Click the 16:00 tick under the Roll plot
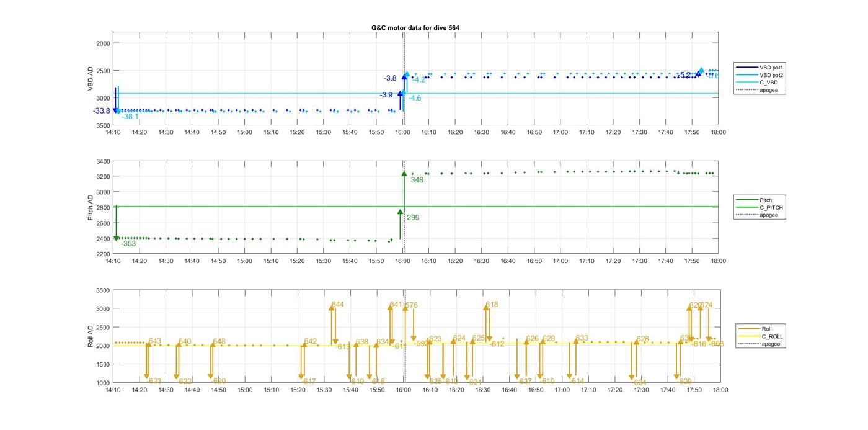 (404, 390)
